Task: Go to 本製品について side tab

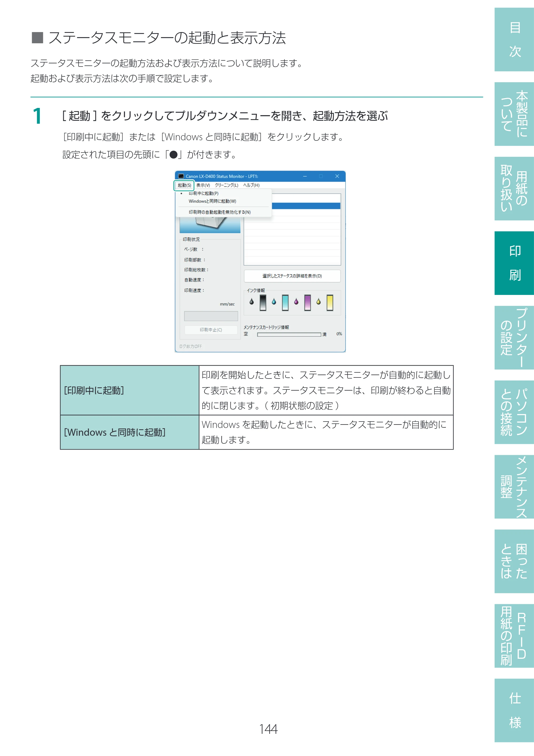Action: pyautogui.click(x=514, y=114)
